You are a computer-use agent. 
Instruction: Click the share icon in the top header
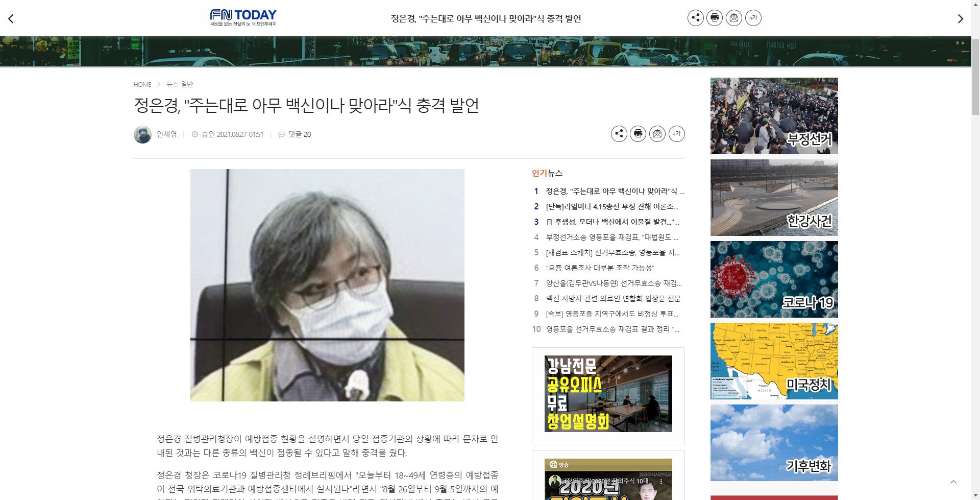click(695, 18)
